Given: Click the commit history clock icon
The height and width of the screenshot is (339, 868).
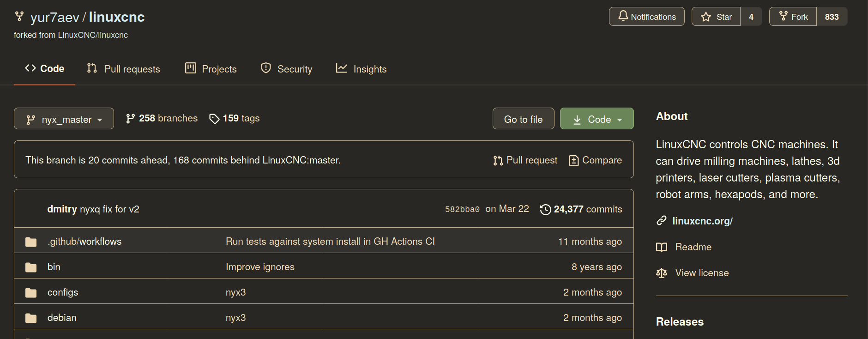Looking at the screenshot, I should 545,210.
